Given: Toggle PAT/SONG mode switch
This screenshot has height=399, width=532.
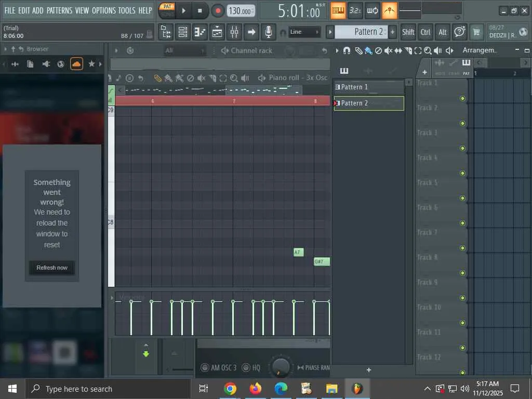Looking at the screenshot, I should (167, 10).
